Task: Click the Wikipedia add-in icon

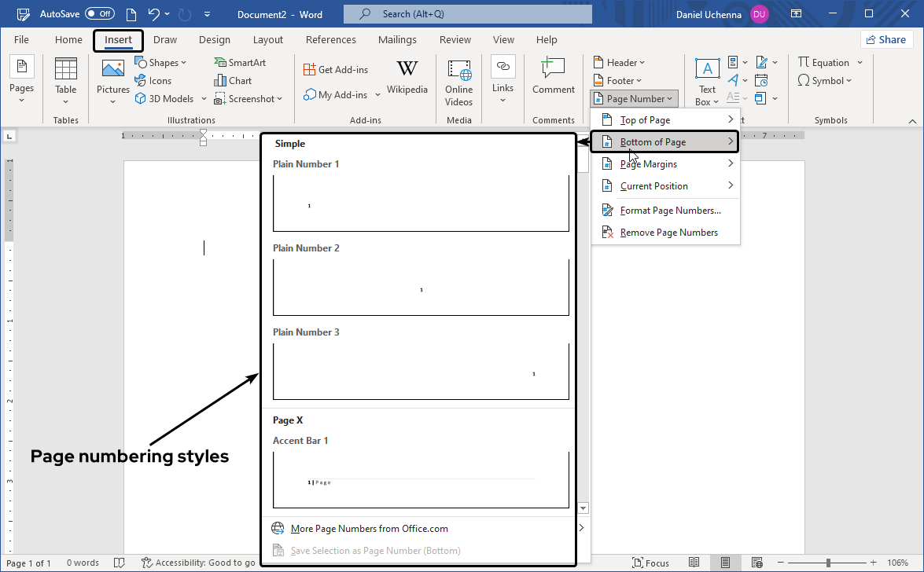Action: [x=407, y=78]
